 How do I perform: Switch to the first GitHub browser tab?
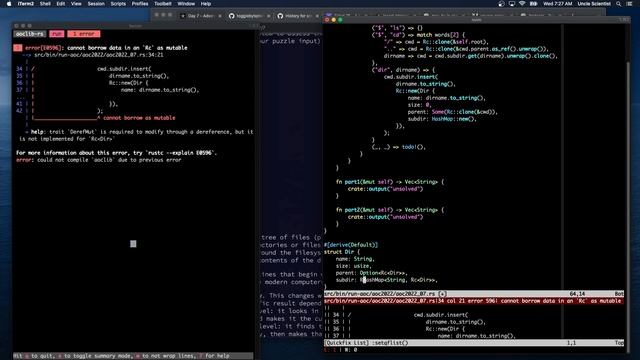pyautogui.click(x=248, y=16)
